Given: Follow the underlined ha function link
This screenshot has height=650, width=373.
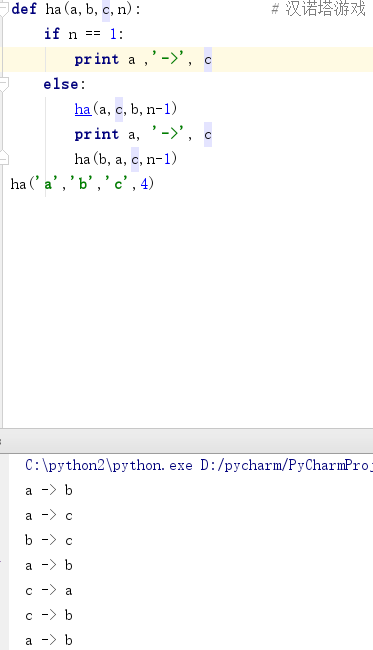Looking at the screenshot, I should pos(83,109).
